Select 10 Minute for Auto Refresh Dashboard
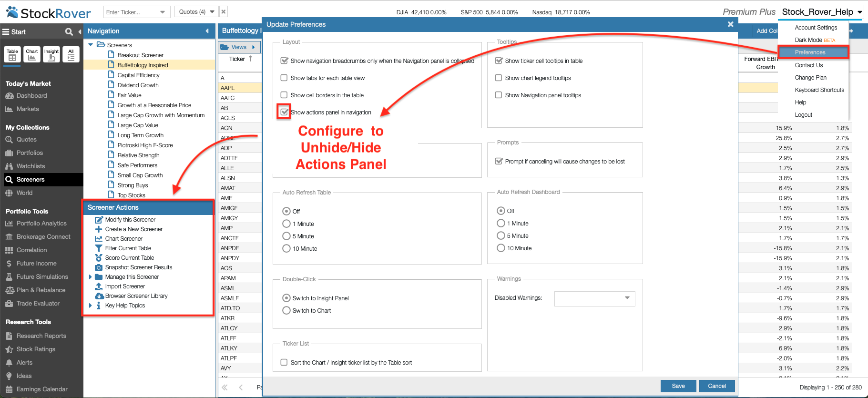The width and height of the screenshot is (868, 398). [501, 248]
